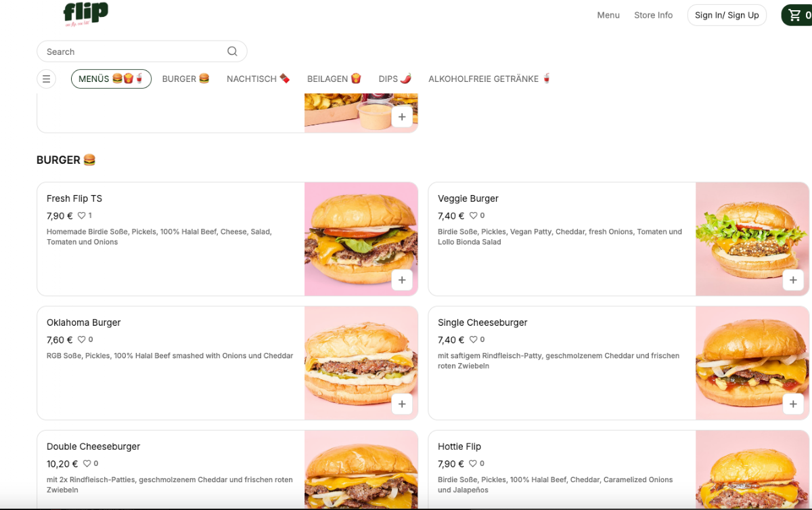Click Hottie Flip's Jalapeños description
Screen dimensions: 812x510
coord(555,484)
